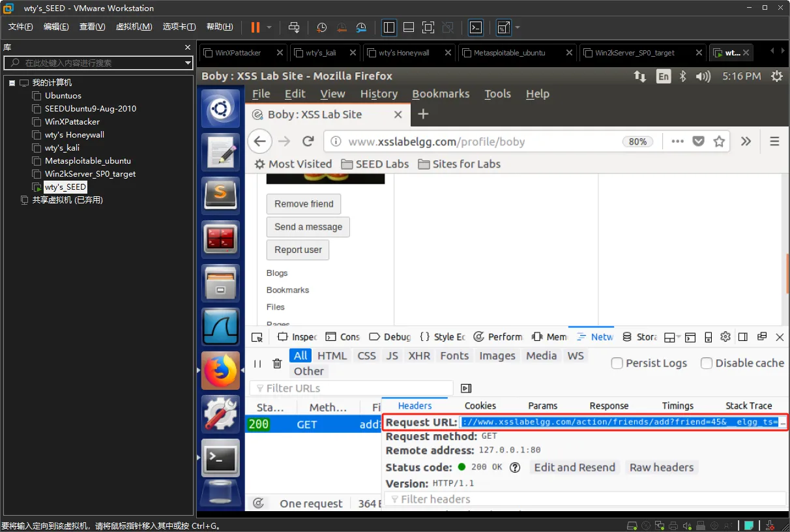Open the snapshot manager wrench-clock icon
Image resolution: width=790 pixels, height=532 pixels.
tap(362, 27)
